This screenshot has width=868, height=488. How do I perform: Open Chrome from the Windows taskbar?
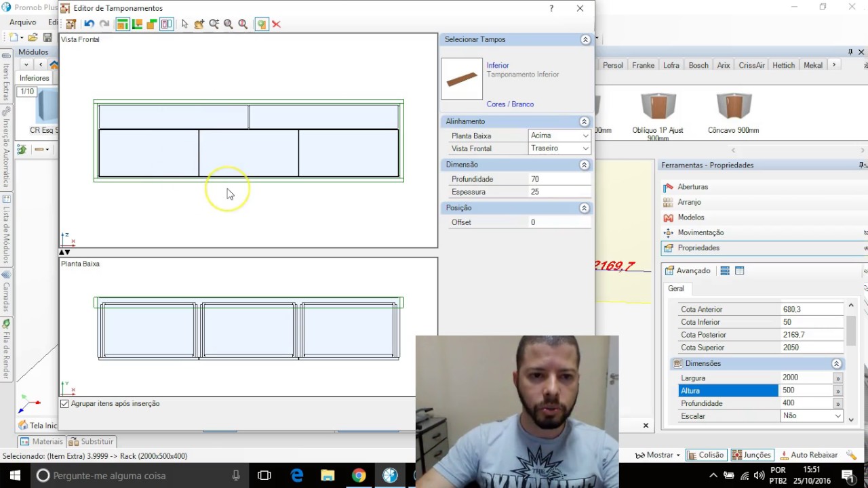click(x=359, y=476)
